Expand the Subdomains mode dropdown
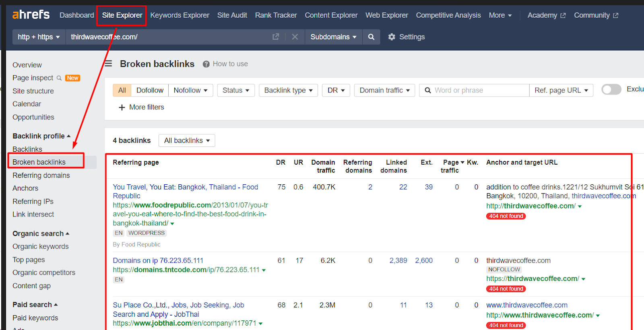Viewport: 644px width, 330px height. [333, 37]
